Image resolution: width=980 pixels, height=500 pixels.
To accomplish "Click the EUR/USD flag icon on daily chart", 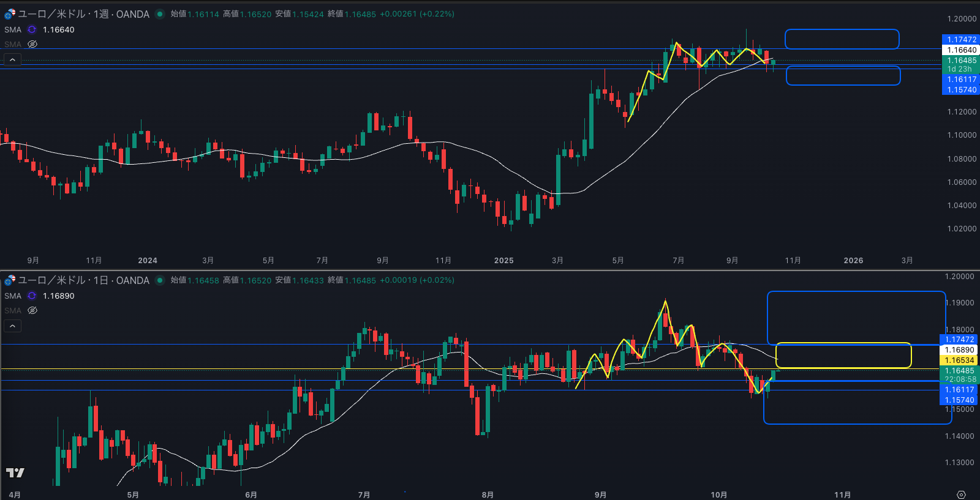I will click(x=9, y=280).
